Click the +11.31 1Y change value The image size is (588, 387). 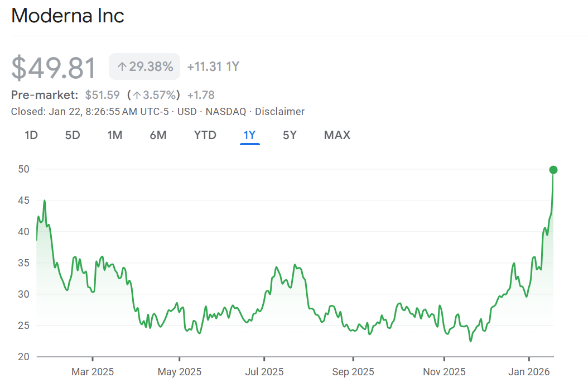[x=213, y=67]
